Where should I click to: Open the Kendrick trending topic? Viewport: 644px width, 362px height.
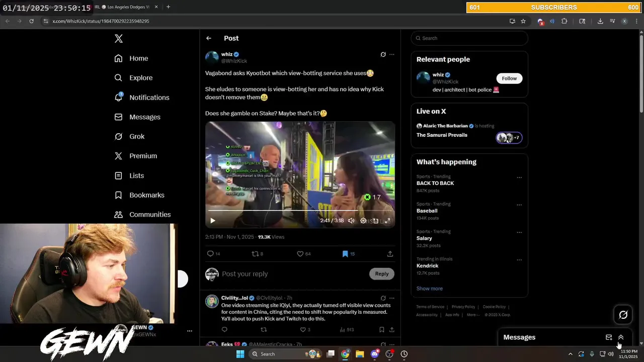coord(428,266)
